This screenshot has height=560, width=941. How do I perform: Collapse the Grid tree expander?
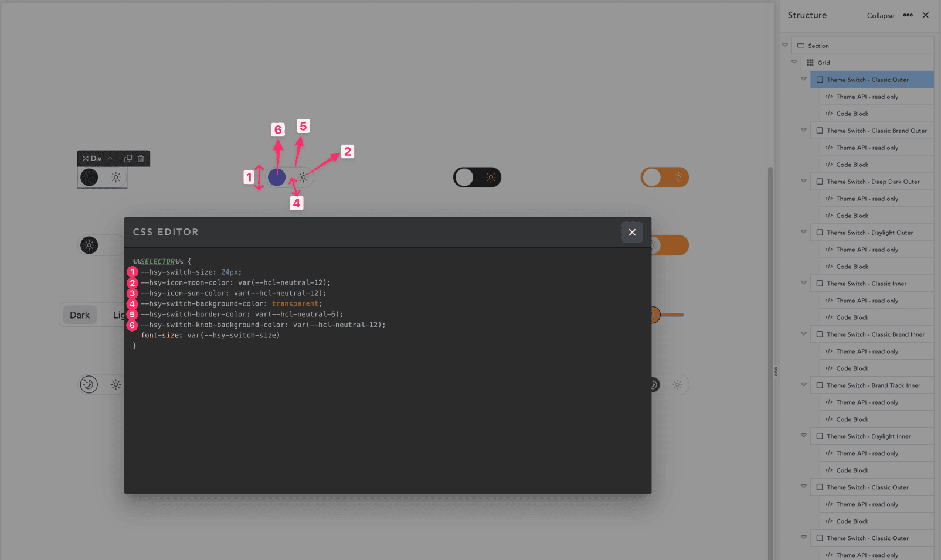[794, 62]
